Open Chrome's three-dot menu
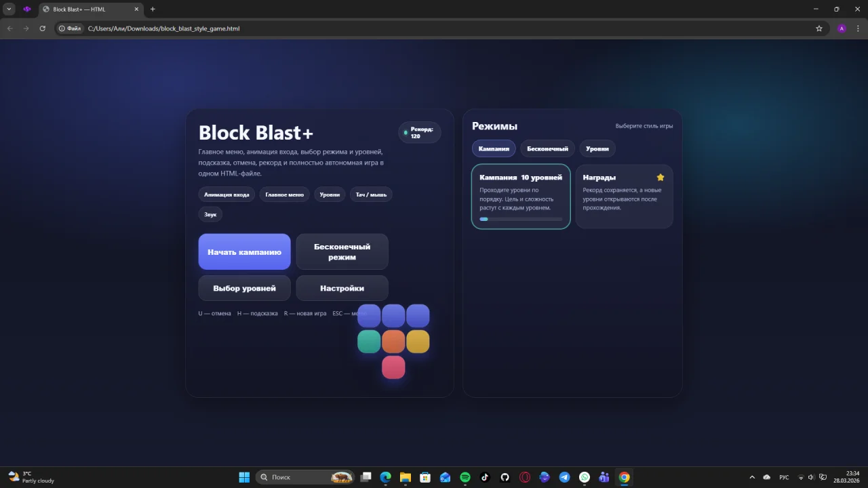 coord(858,28)
